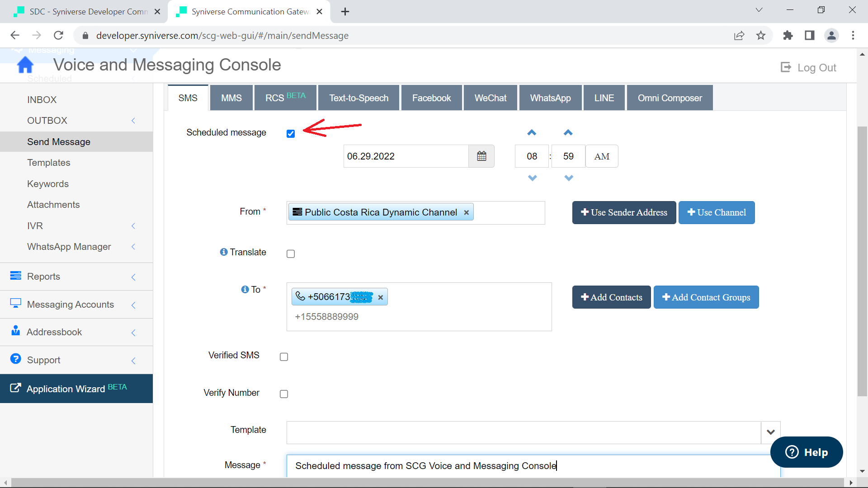Image resolution: width=868 pixels, height=488 pixels.
Task: Expand the WhatsApp Manager submenu
Action: pyautogui.click(x=133, y=247)
